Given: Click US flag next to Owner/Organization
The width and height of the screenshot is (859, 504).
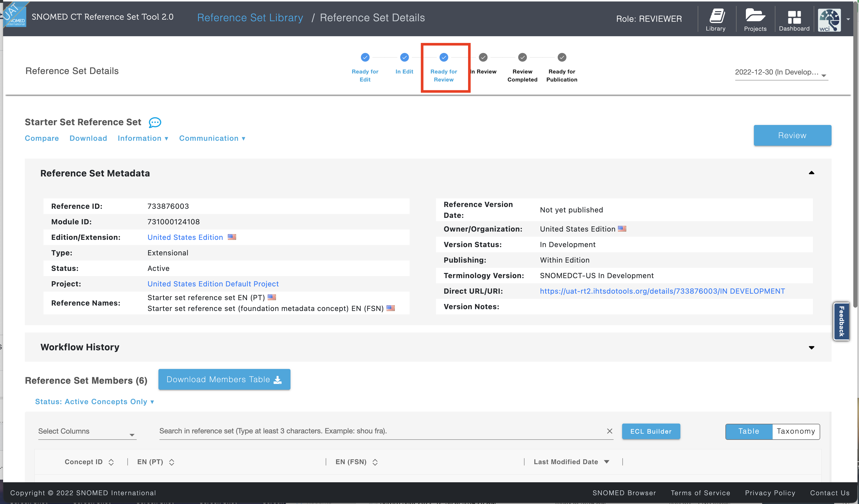Looking at the screenshot, I should (622, 229).
